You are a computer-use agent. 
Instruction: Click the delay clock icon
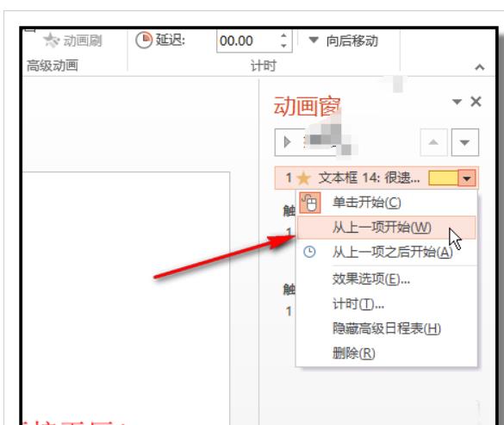point(143,41)
